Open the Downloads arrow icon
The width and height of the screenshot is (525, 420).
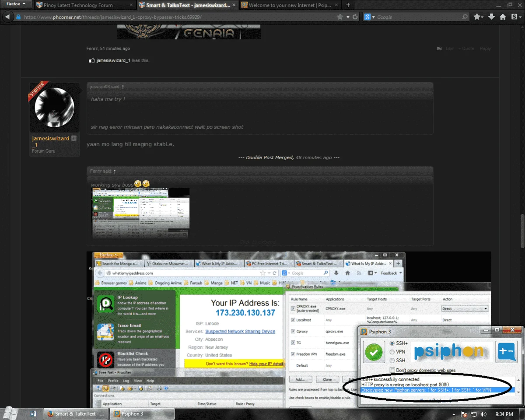491,17
